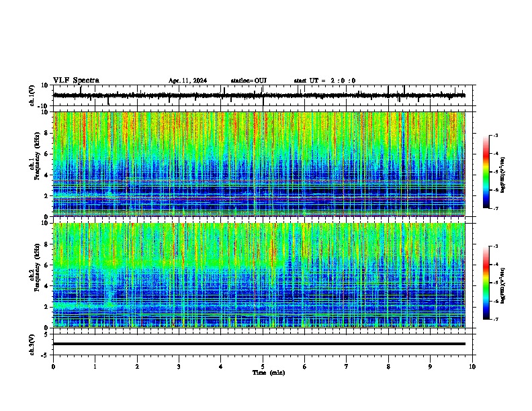Click time axis tick label "5"

[263, 367]
